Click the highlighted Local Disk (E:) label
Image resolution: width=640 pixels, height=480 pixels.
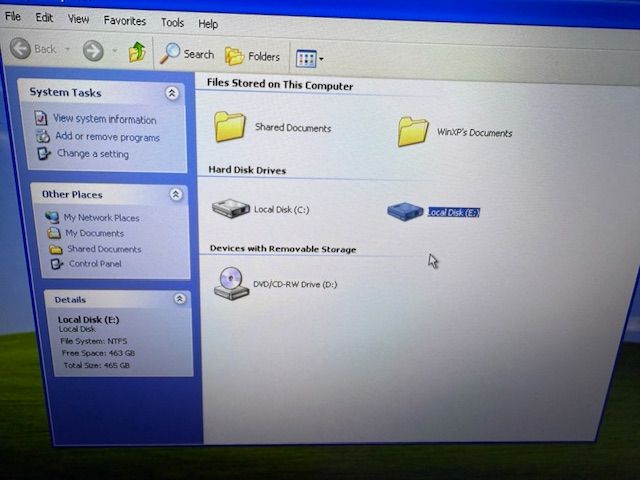coord(453,212)
